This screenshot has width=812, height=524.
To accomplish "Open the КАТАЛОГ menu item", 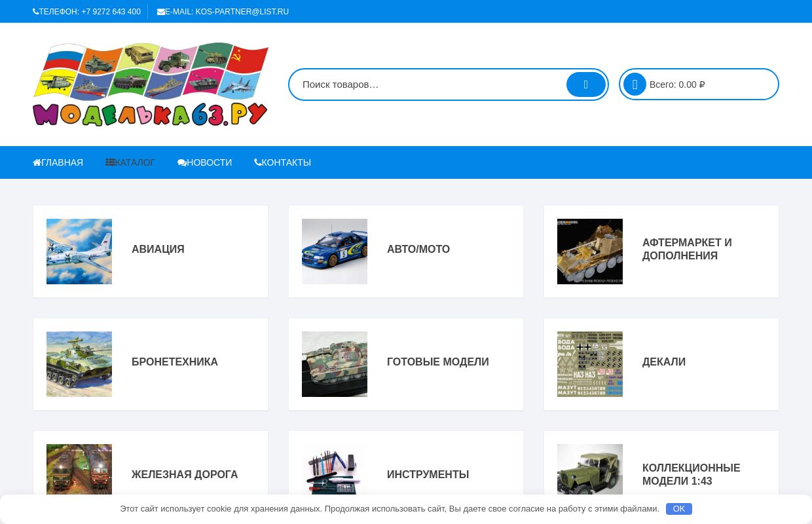I will coord(130,162).
